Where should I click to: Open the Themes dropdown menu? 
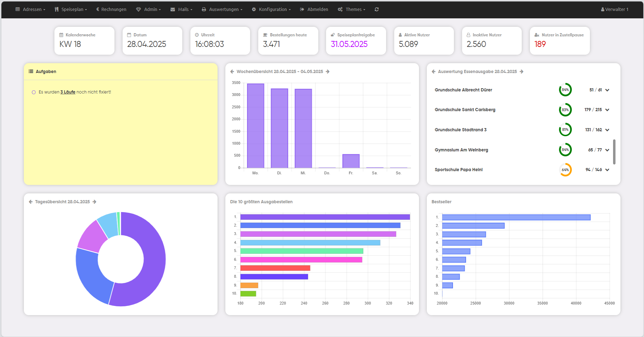click(x=352, y=10)
